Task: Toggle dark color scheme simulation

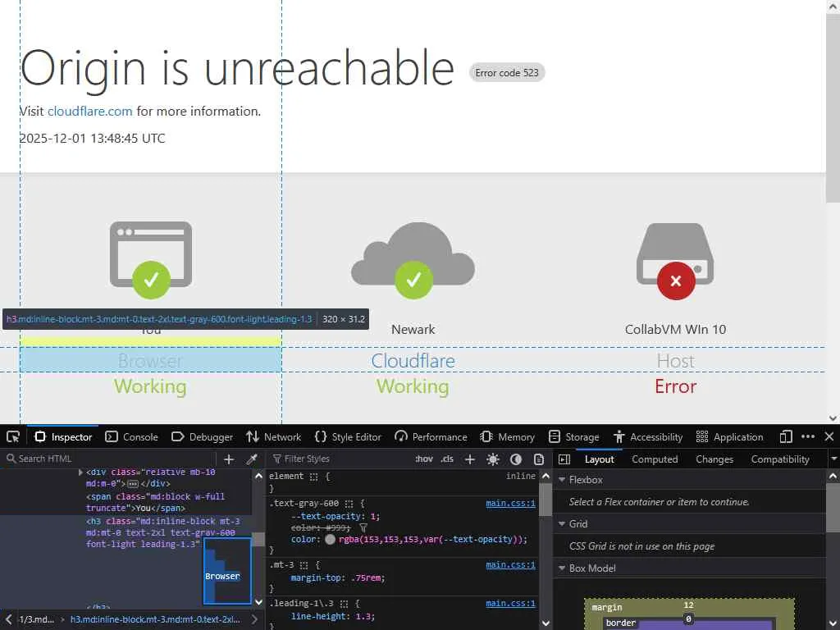Action: tap(516, 459)
